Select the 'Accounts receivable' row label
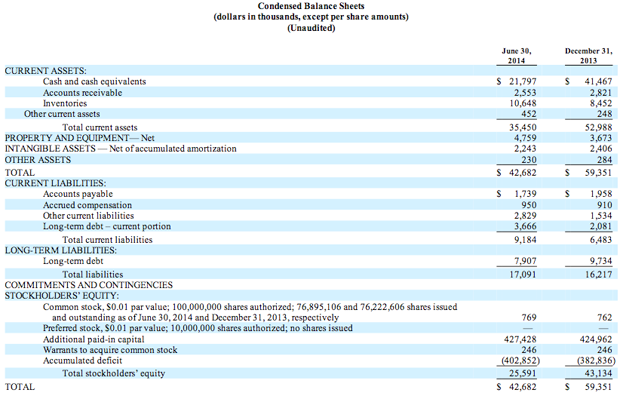The width and height of the screenshot is (620, 402). (x=83, y=92)
